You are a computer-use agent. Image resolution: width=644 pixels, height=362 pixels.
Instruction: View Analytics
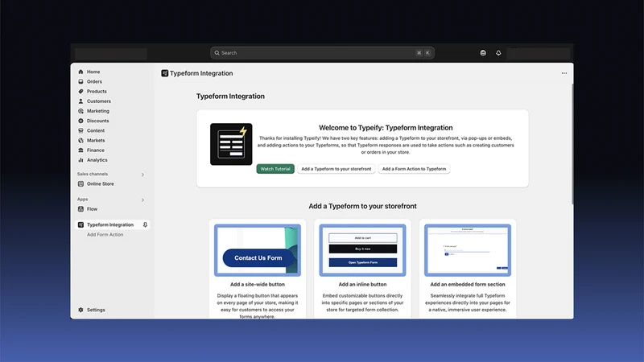pos(97,160)
